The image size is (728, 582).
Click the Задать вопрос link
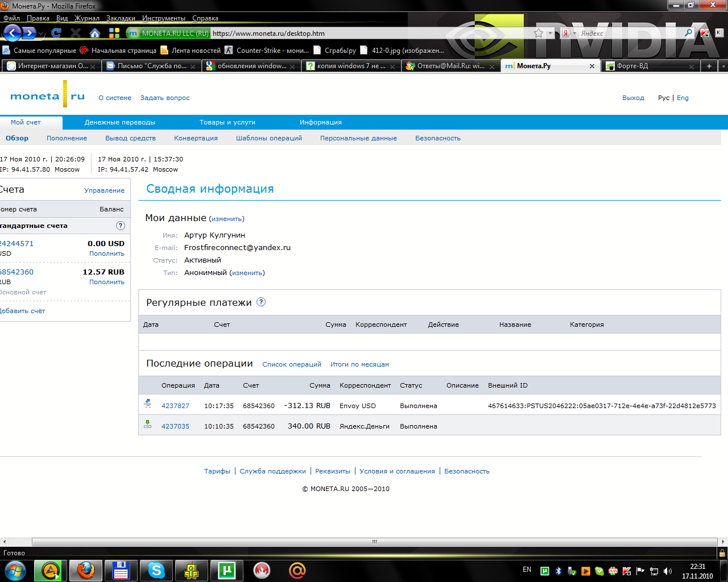tap(165, 98)
